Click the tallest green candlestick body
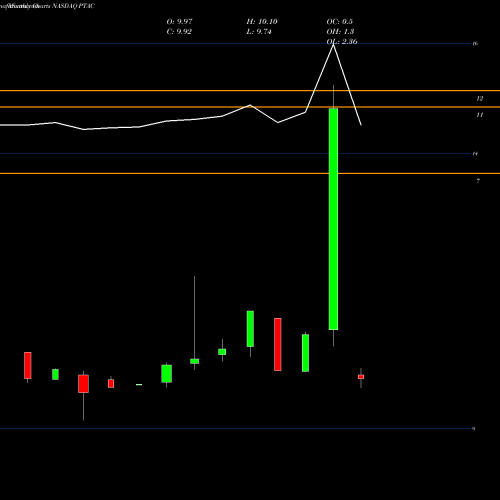Viewport: 500px width, 500px height. (333, 219)
